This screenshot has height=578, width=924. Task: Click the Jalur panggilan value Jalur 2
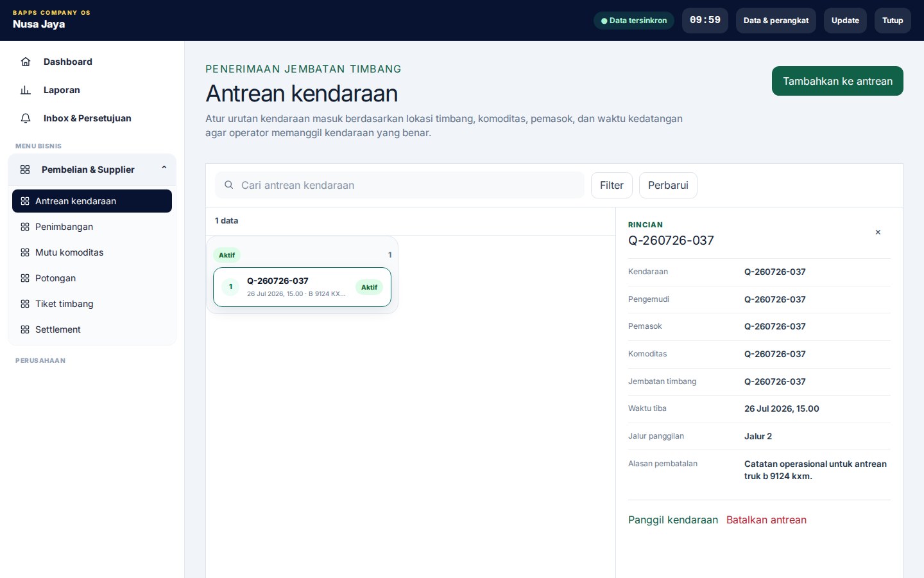point(758,437)
